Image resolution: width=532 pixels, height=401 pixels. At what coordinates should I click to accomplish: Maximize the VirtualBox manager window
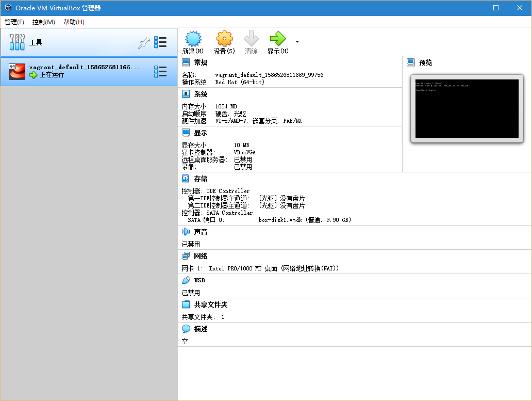[496, 8]
